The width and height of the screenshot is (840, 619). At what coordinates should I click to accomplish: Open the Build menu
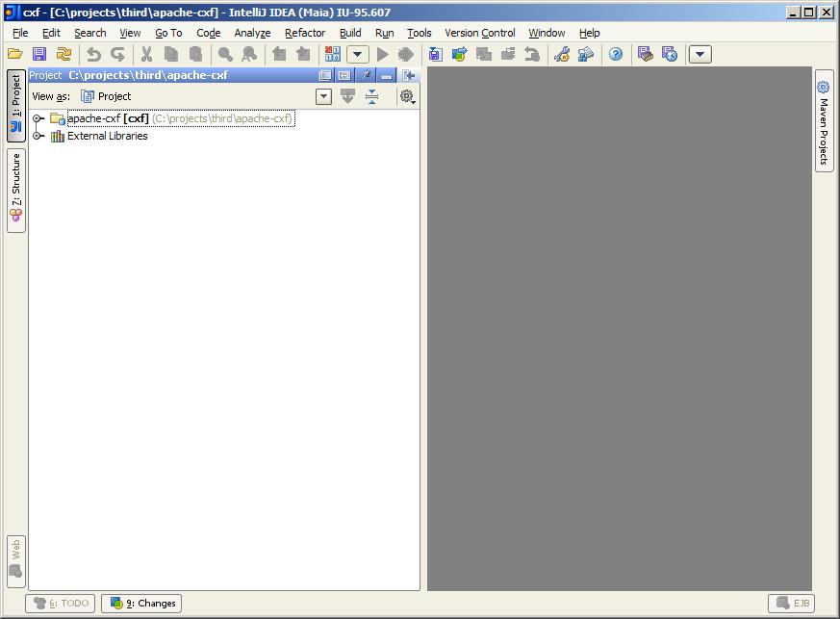[x=350, y=33]
